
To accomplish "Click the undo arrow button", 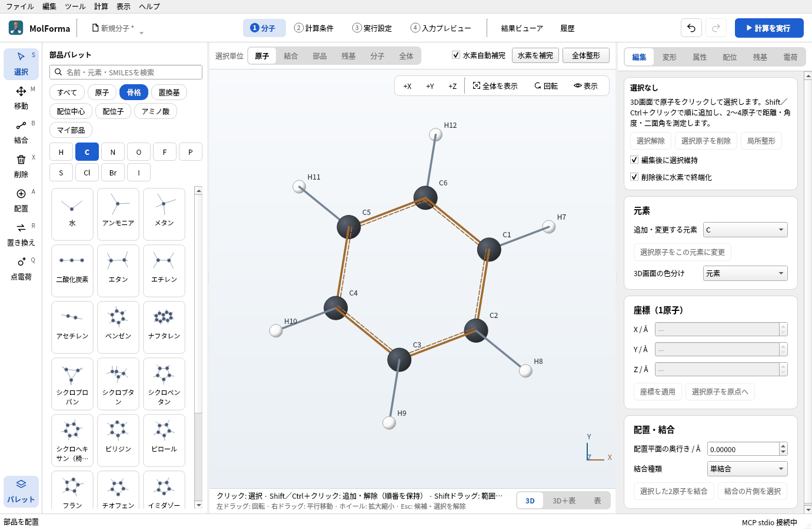I will click(691, 28).
